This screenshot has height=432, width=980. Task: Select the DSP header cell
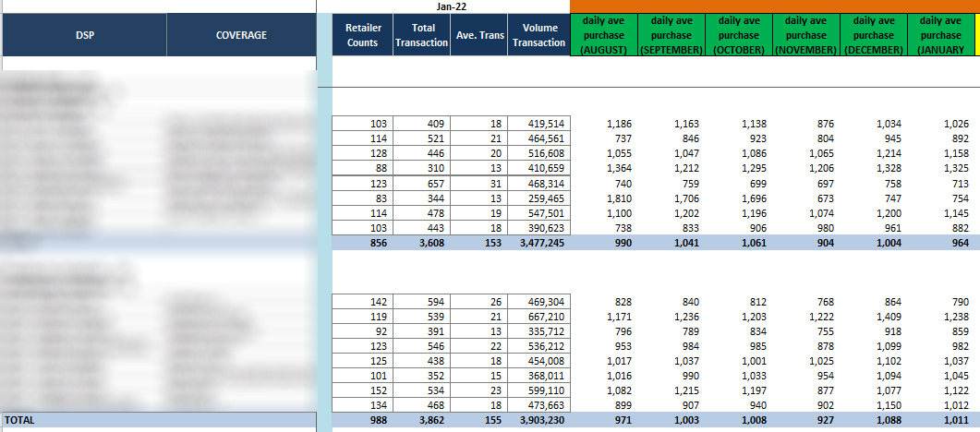[84, 35]
